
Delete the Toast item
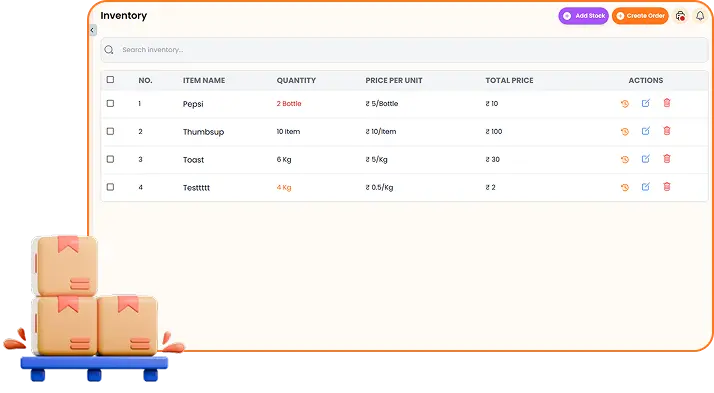667,158
